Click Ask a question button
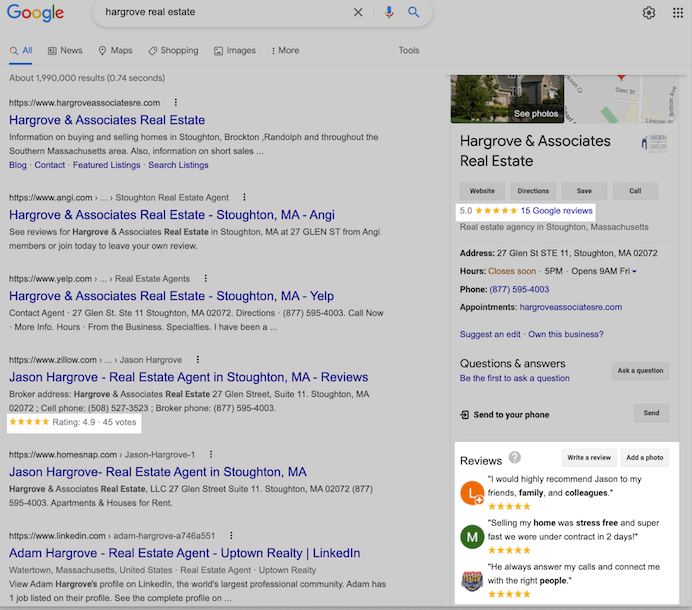 pyautogui.click(x=640, y=370)
